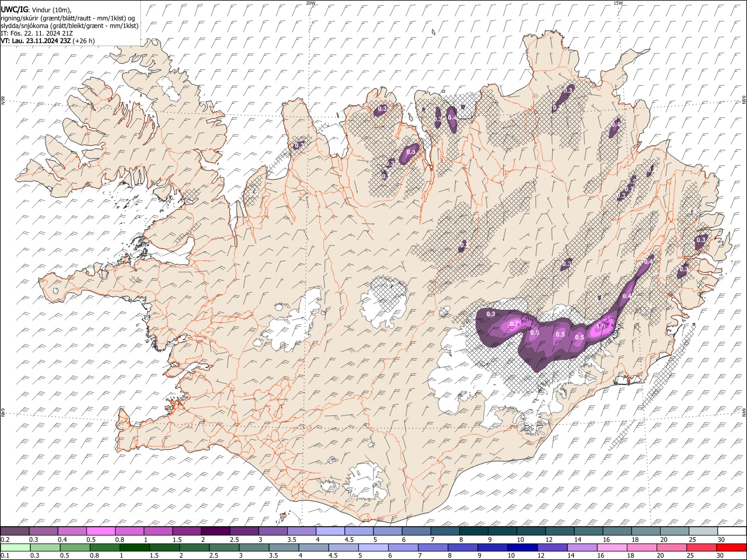This screenshot has height=560, width=747.
Task: Click the '0.2' label in the top legend row
Action: point(5,540)
